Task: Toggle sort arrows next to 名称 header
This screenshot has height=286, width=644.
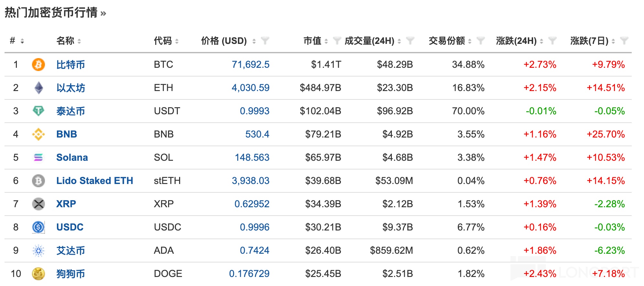Action: 79,41
